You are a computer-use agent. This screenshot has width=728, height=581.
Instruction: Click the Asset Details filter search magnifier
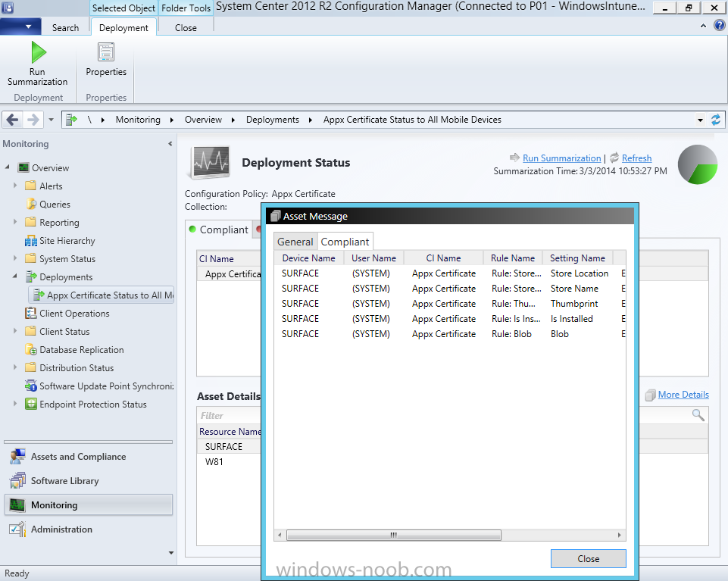click(698, 415)
